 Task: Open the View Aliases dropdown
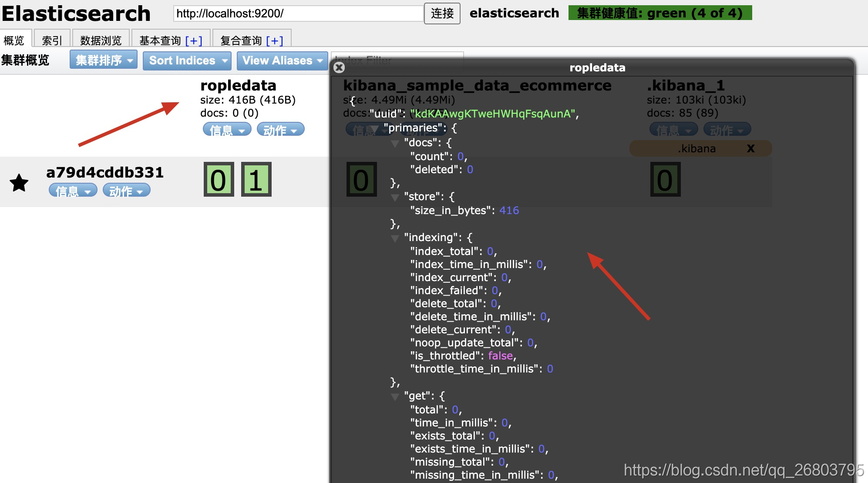click(x=282, y=60)
